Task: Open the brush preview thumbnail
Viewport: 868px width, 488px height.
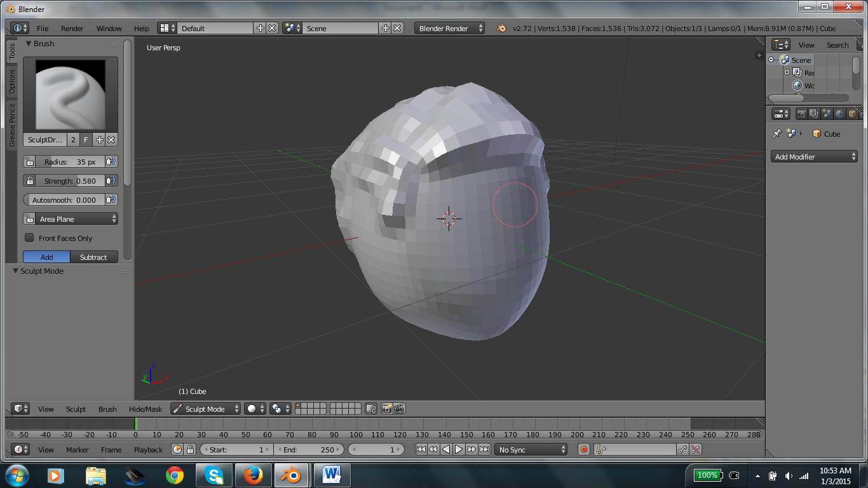Action: (x=71, y=95)
